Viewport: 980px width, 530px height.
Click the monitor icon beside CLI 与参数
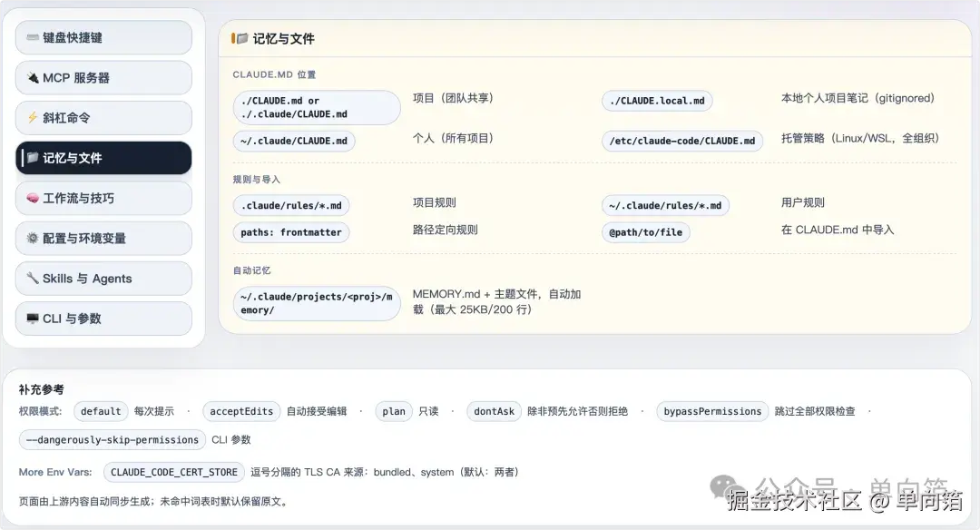click(33, 319)
